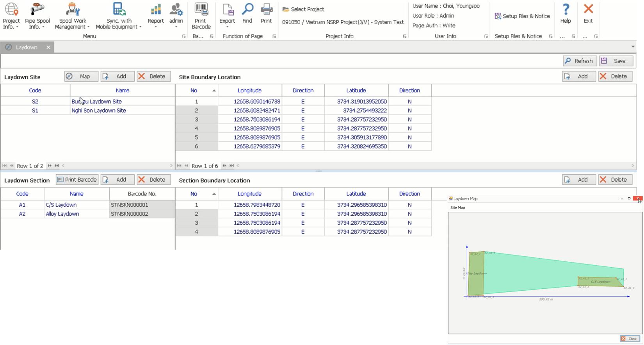This screenshot has height=345, width=644.
Task: Click the Save button
Action: click(x=616, y=61)
